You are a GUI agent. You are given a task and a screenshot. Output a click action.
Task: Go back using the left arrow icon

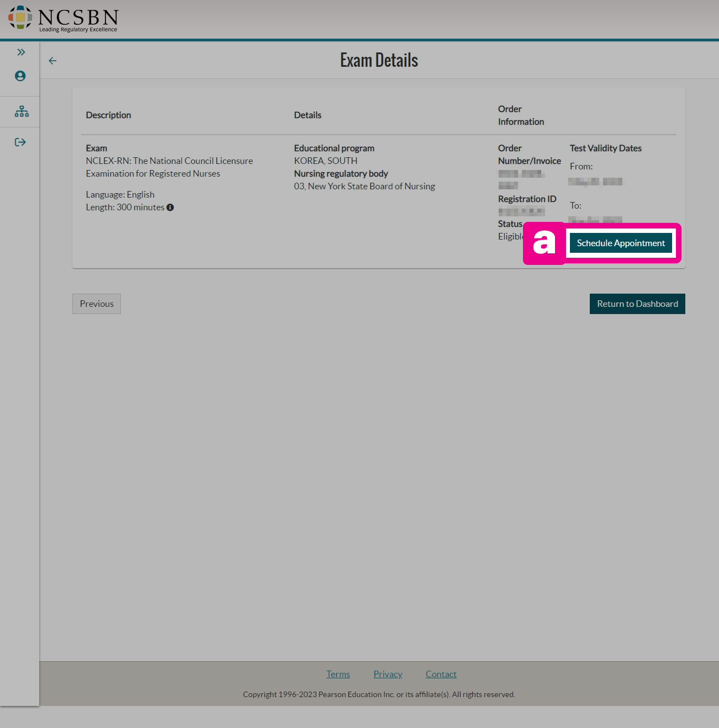pos(52,61)
